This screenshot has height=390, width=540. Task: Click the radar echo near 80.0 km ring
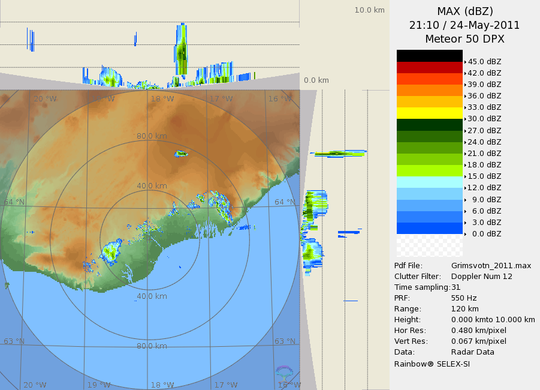click(181, 154)
